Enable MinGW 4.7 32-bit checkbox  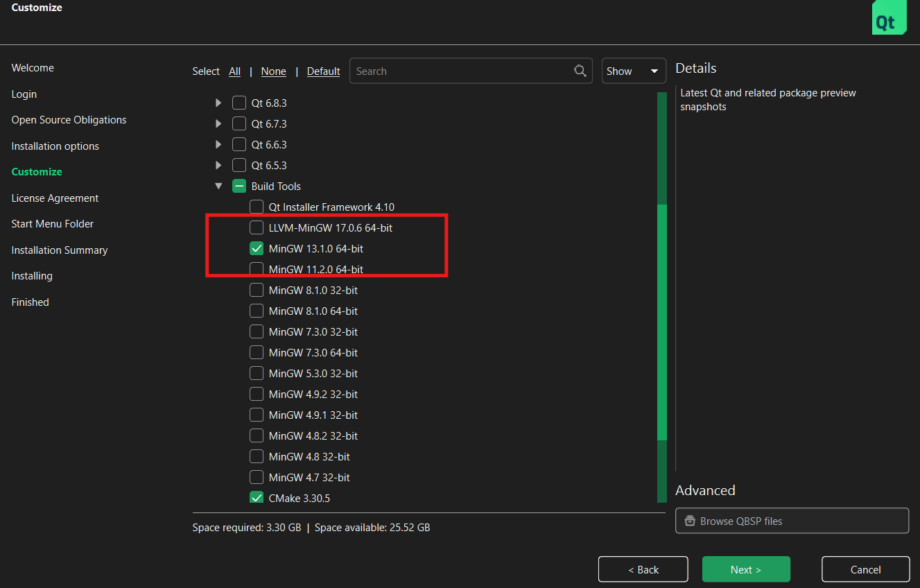tap(257, 477)
